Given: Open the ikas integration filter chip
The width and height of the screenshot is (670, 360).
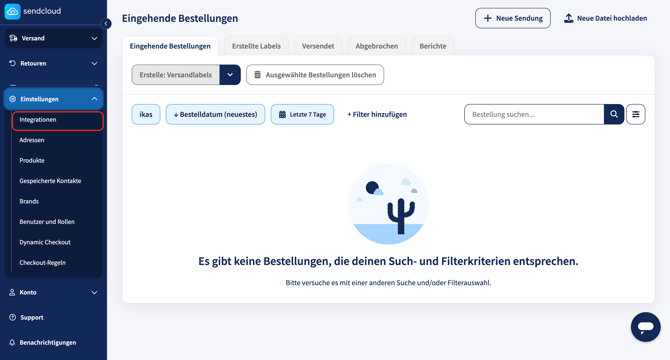Looking at the screenshot, I should coord(146,114).
